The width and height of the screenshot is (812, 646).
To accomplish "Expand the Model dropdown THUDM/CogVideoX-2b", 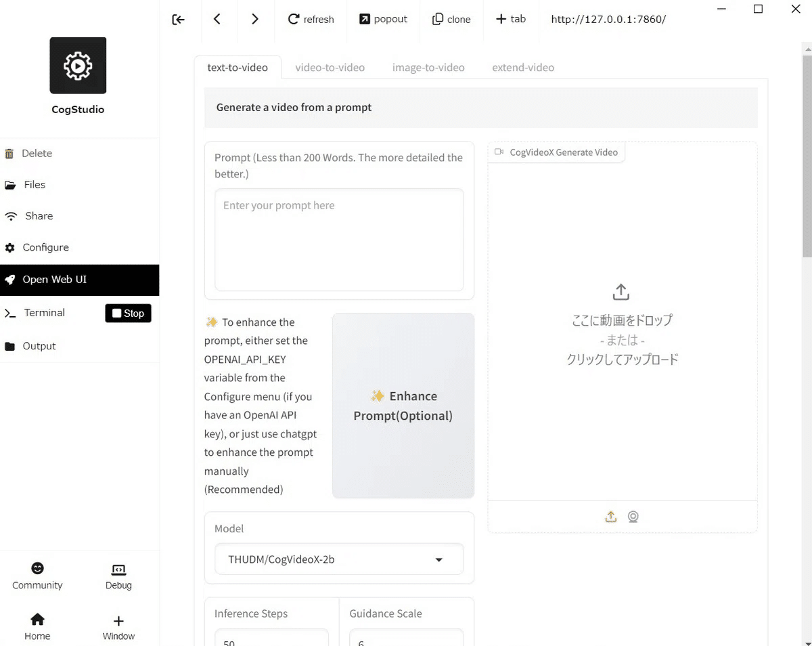I will 339,560.
